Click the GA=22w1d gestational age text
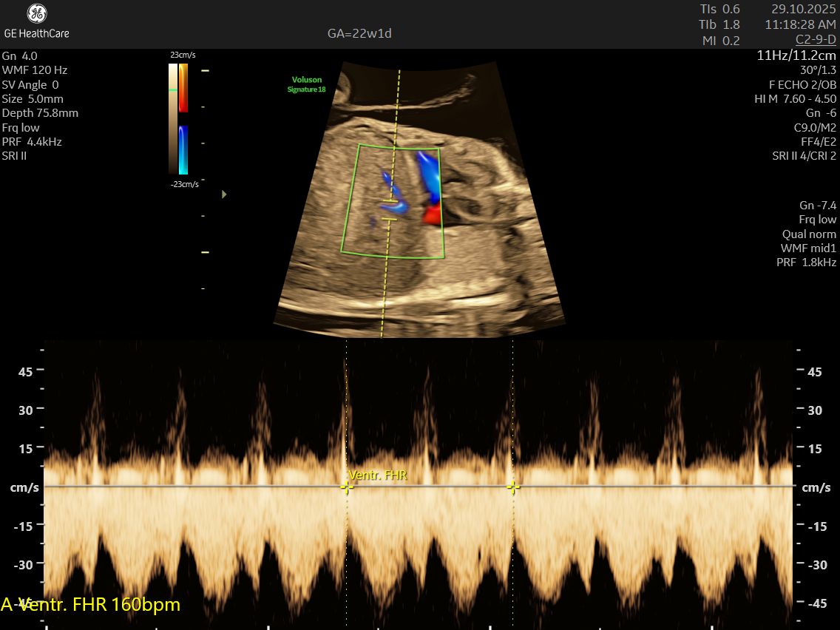 point(359,33)
